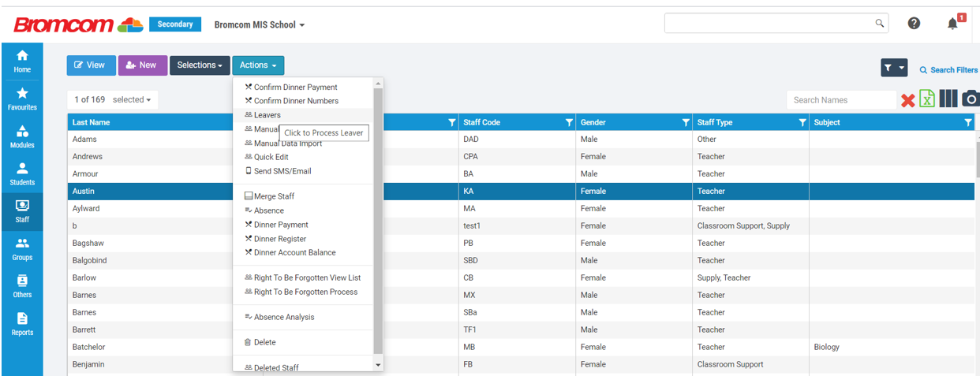Image resolution: width=980 pixels, height=376 pixels.
Task: Go to Students in sidebar
Action: [22, 173]
